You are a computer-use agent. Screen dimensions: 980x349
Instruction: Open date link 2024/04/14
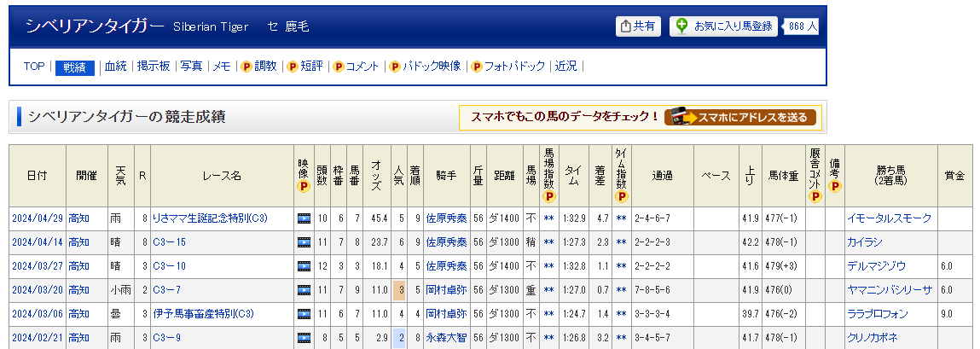pos(38,242)
